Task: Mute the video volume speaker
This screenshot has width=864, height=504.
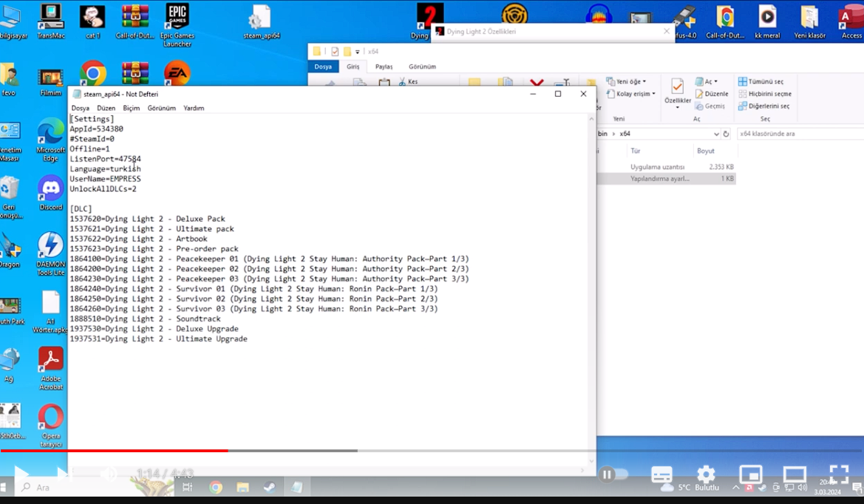Action: point(109,474)
